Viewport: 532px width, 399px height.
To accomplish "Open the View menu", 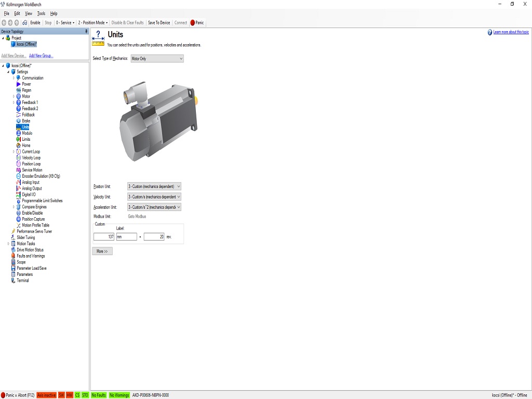I will 29,14.
